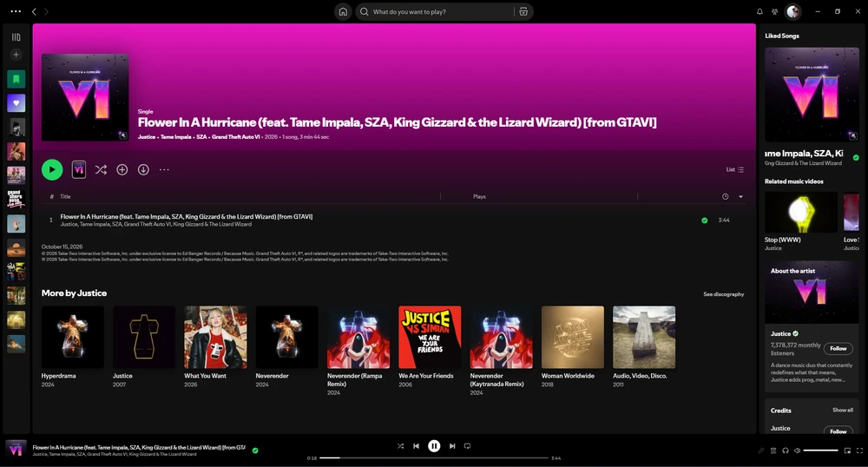The image size is (868, 467).
Task: Open the VI preview card next to play button
Action: coord(79,170)
